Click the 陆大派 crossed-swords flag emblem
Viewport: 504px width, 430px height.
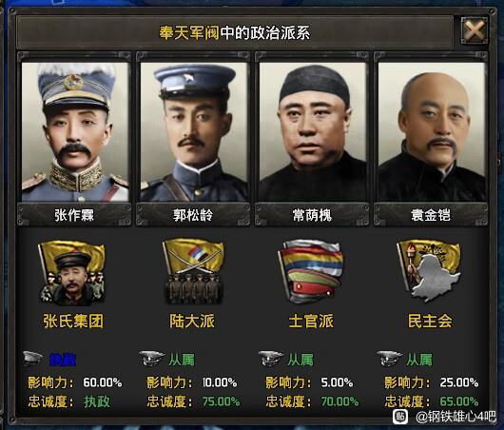click(x=193, y=272)
